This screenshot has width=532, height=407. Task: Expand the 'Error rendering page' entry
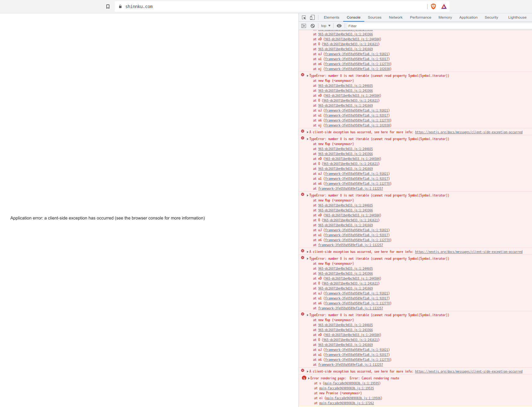click(x=309, y=378)
